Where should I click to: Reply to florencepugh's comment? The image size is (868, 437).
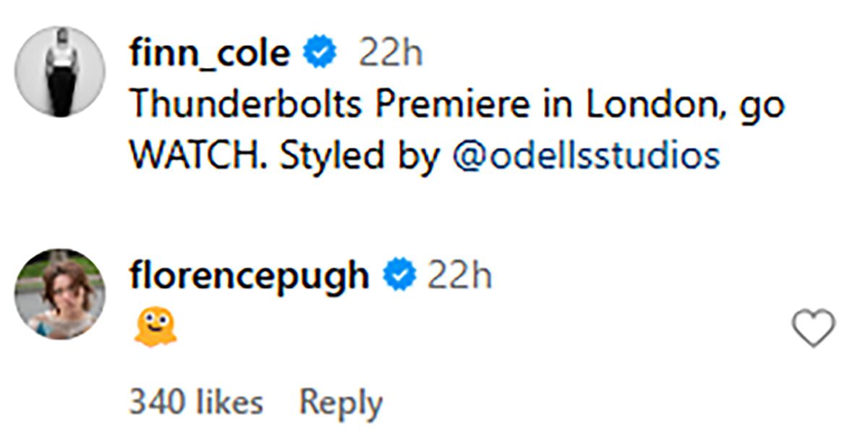click(x=341, y=402)
